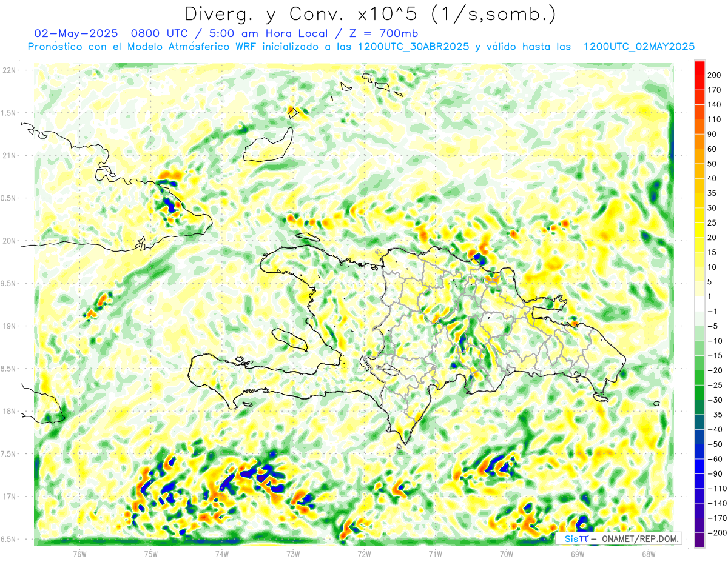Click the '-20' color scale label
The height and width of the screenshot is (562, 728).
click(715, 370)
